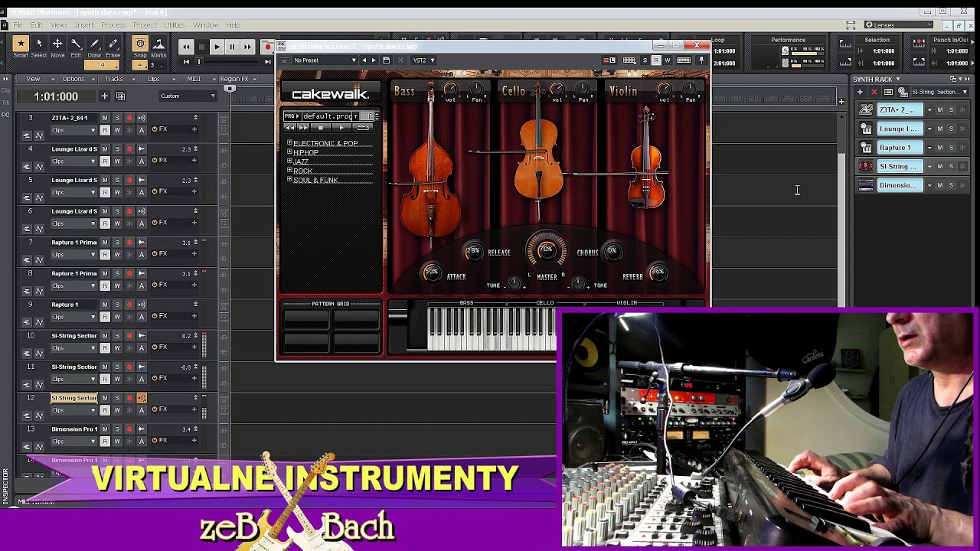Open the track view View dropdown

(36, 79)
